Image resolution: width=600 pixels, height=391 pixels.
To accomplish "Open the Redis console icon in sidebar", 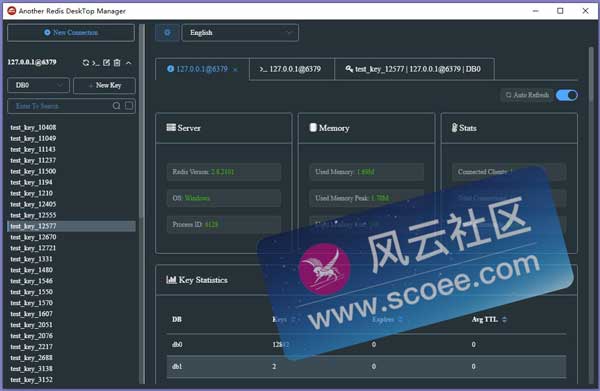I will pyautogui.click(x=96, y=63).
